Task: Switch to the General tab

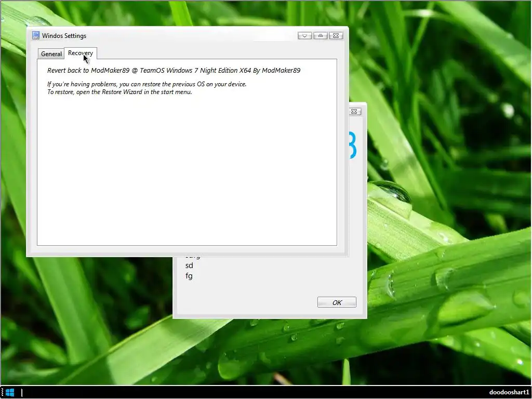Action: [51, 54]
